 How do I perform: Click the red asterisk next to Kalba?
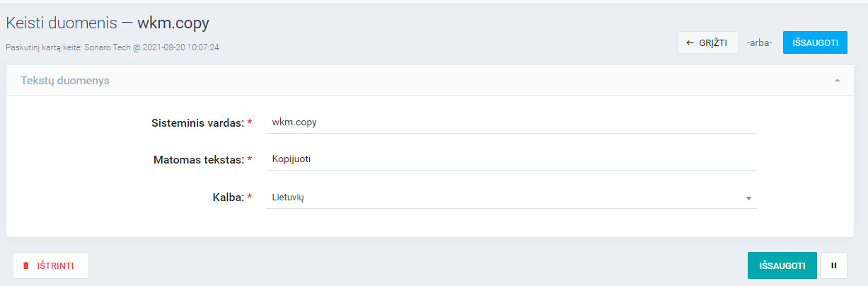coord(250,198)
